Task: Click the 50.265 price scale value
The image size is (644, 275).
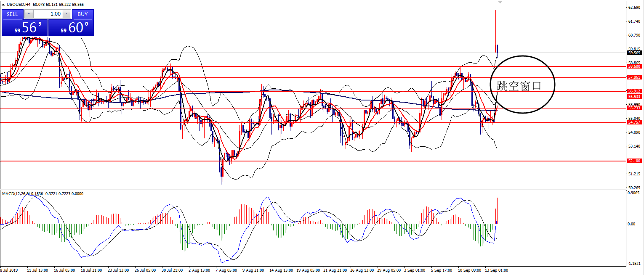Action: [634, 187]
